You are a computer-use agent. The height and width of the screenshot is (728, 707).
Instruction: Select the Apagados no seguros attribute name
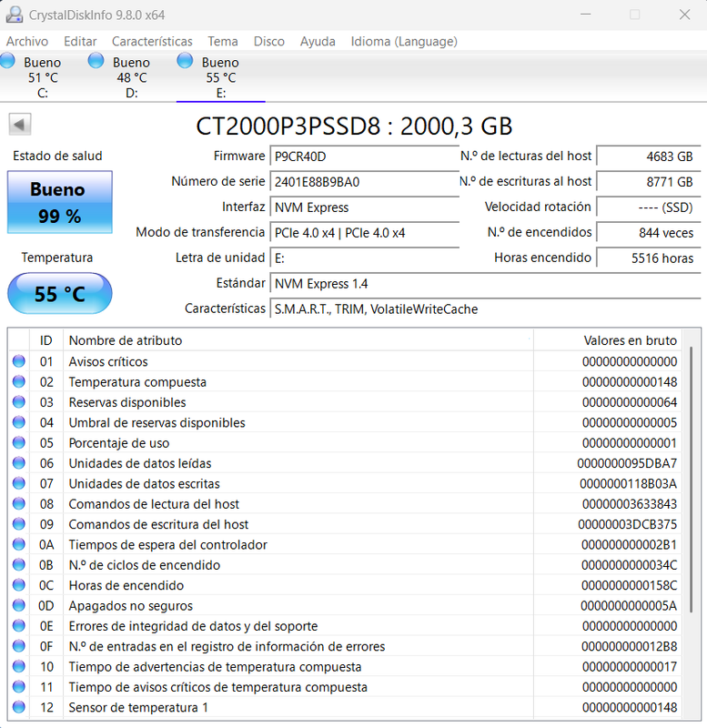click(x=130, y=605)
